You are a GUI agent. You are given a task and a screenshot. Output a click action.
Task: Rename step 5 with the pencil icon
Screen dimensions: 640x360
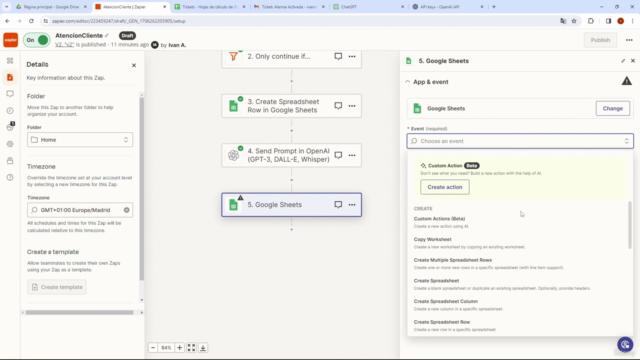(623, 61)
